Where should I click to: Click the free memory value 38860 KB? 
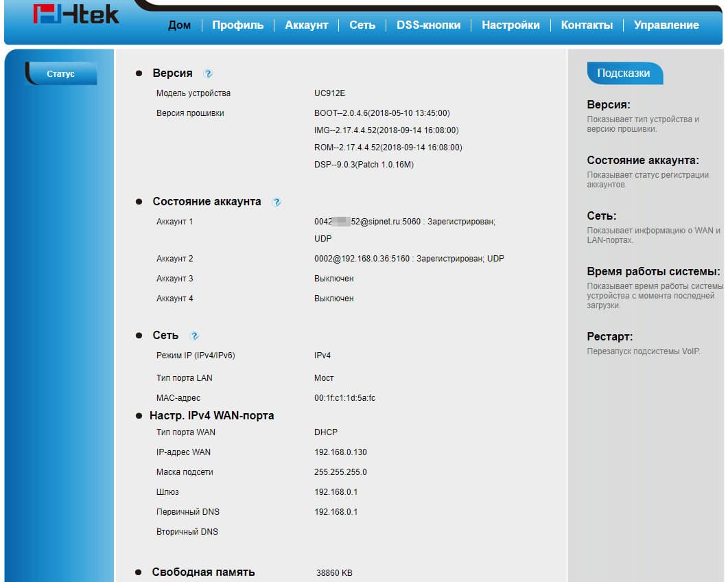334,573
